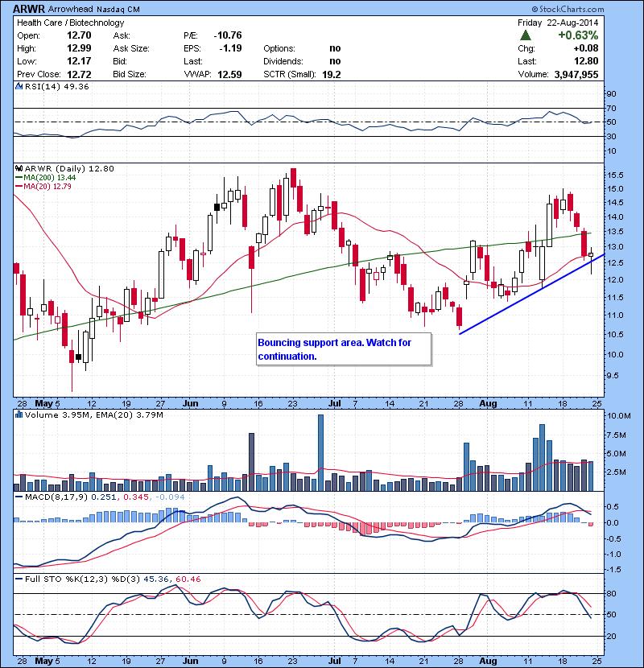644x668 pixels.
Task: Click the green up-triangle change indicator
Action: [526, 35]
